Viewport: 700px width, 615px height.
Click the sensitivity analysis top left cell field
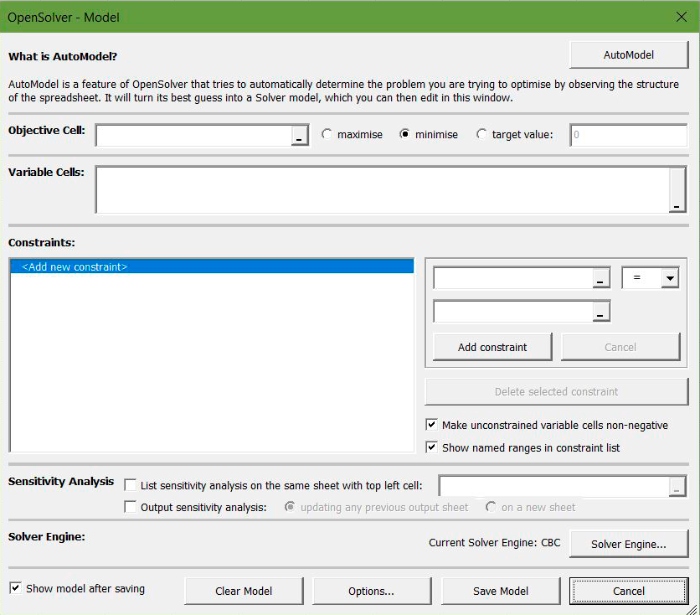click(554, 485)
